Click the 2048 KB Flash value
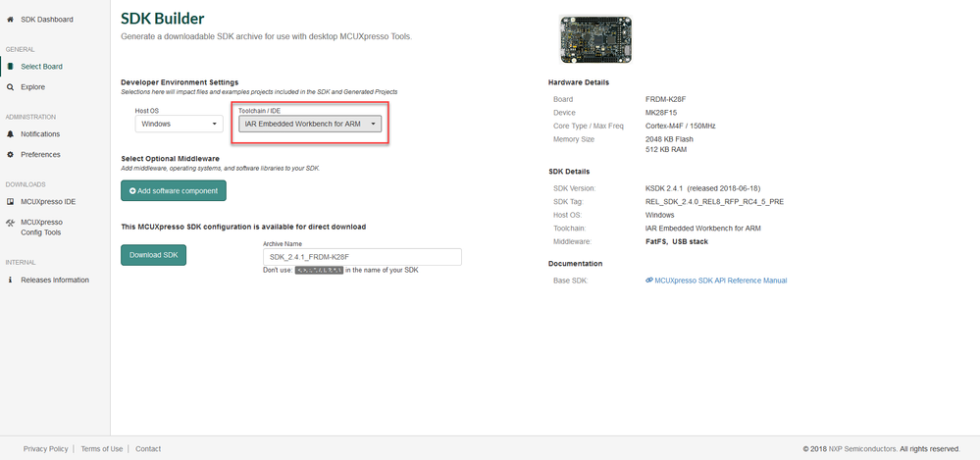The width and height of the screenshot is (980, 460). pyautogui.click(x=669, y=139)
